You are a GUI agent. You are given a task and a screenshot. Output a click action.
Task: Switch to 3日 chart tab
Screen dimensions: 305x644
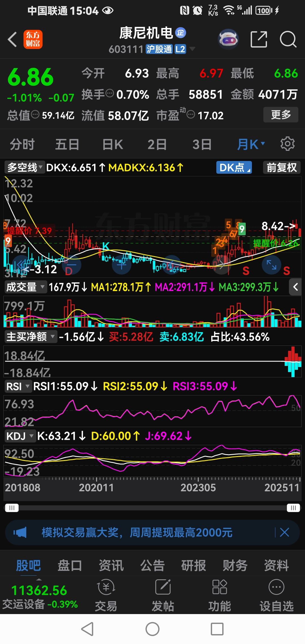[202, 144]
